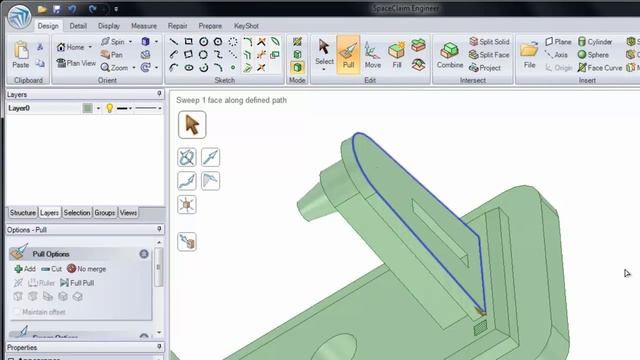Toggle the No merge option

point(87,269)
